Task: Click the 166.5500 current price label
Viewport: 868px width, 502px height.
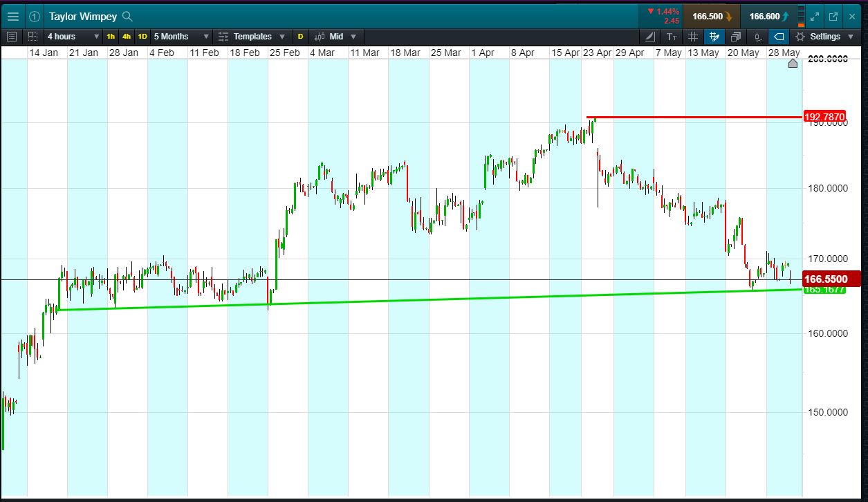Action: click(x=831, y=279)
